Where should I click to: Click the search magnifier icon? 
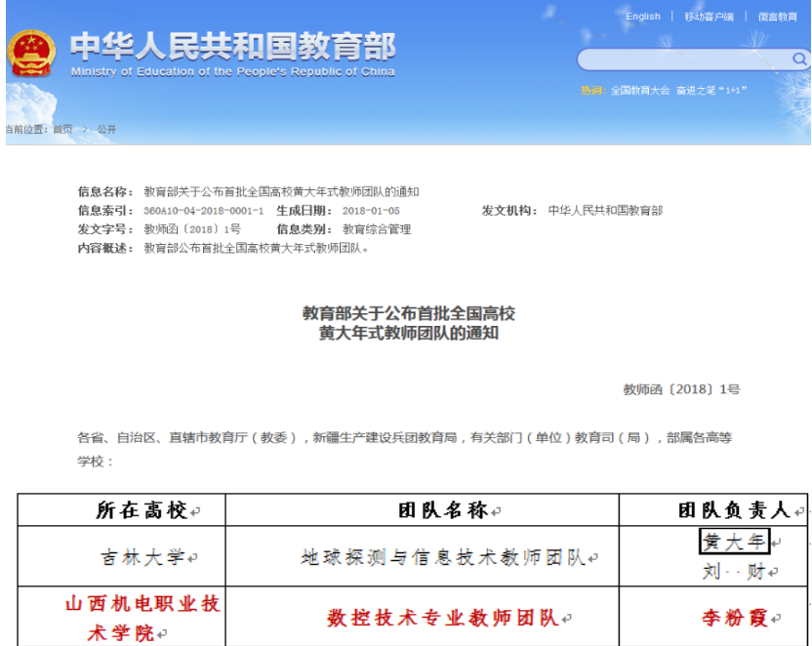pos(798,61)
